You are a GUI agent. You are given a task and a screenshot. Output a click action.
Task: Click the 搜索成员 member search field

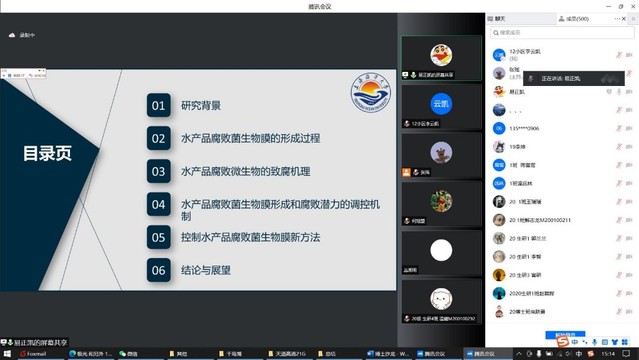pyautogui.click(x=562, y=33)
